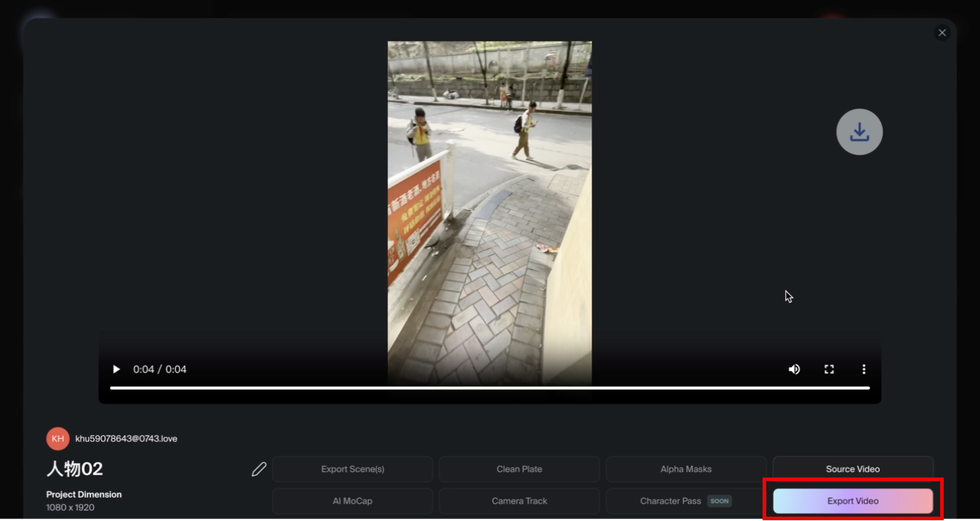Screen dimensions: 980x521
Task: Play the video preview
Action: click(x=116, y=369)
